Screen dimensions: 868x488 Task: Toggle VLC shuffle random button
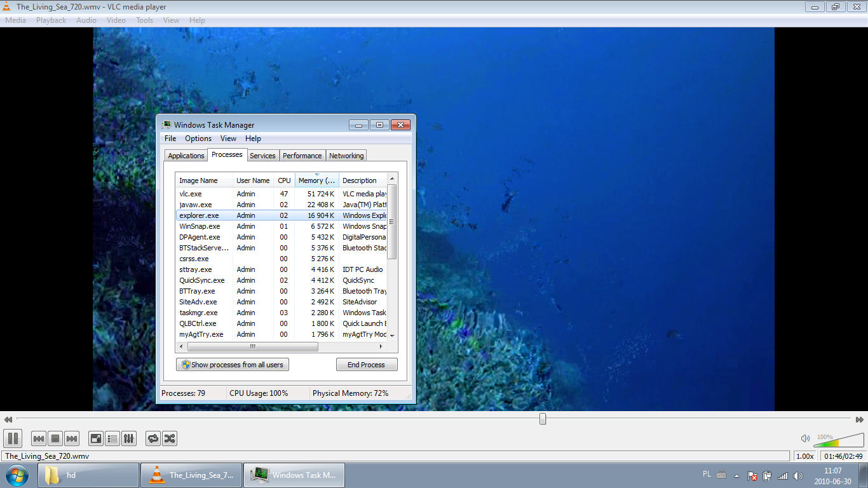point(170,438)
